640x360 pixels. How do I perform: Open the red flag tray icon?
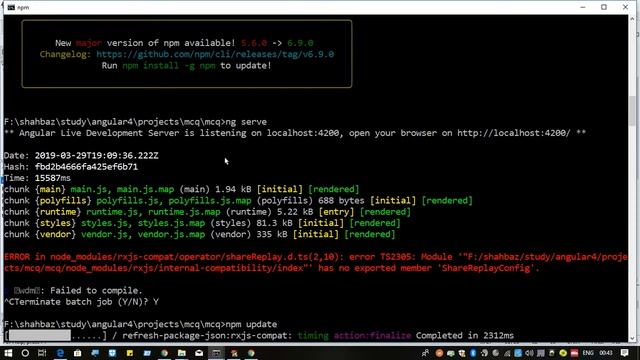click(574, 353)
